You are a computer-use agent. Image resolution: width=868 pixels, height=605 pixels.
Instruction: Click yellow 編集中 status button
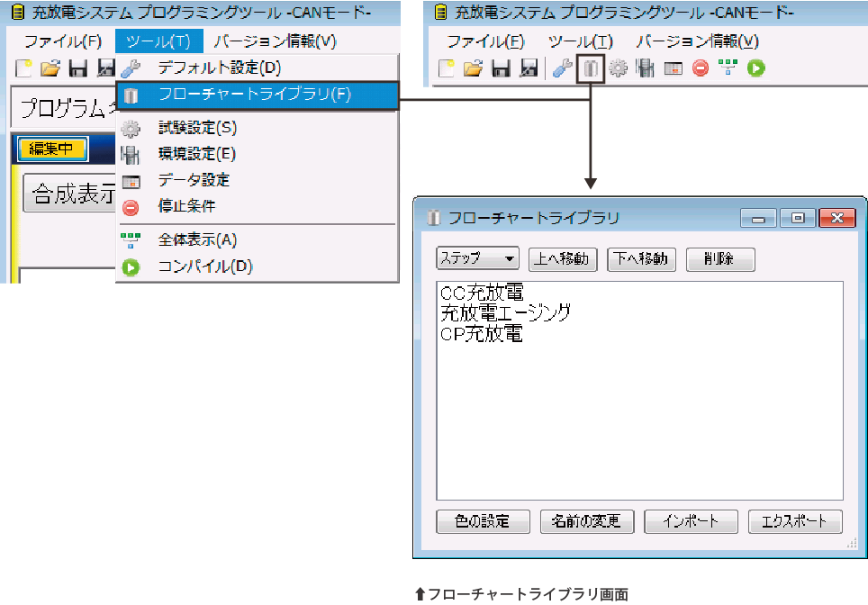(52, 149)
